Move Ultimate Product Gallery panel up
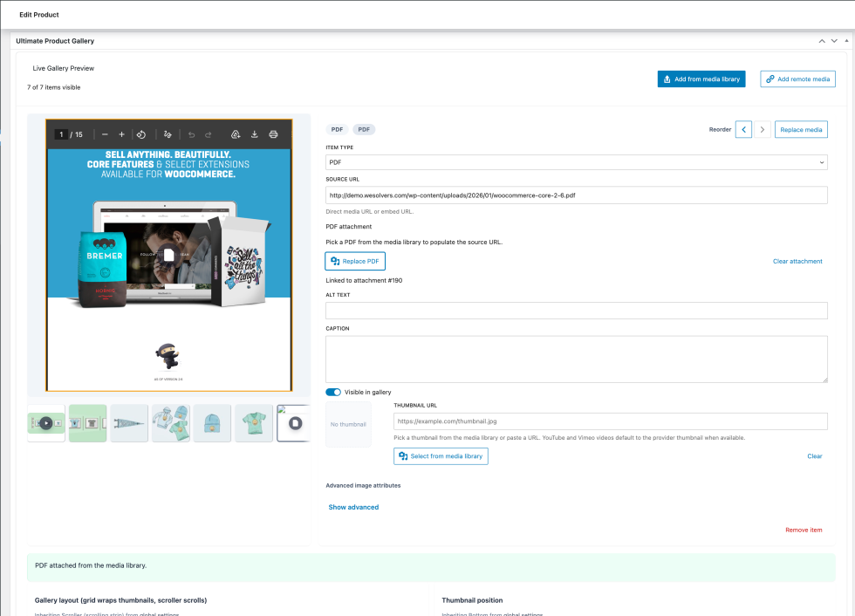Viewport: 855px width, 616px height. tap(822, 41)
